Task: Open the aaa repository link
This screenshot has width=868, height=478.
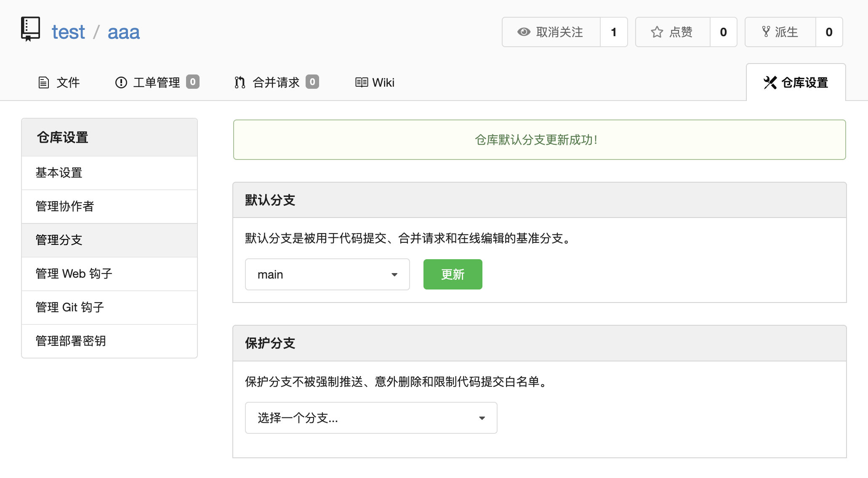Action: tap(123, 32)
